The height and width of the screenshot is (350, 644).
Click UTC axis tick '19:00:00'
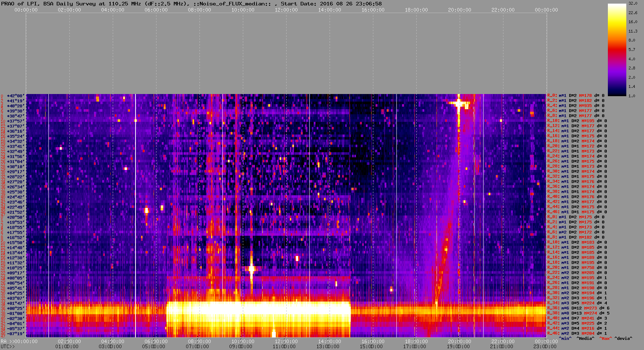(x=458, y=347)
